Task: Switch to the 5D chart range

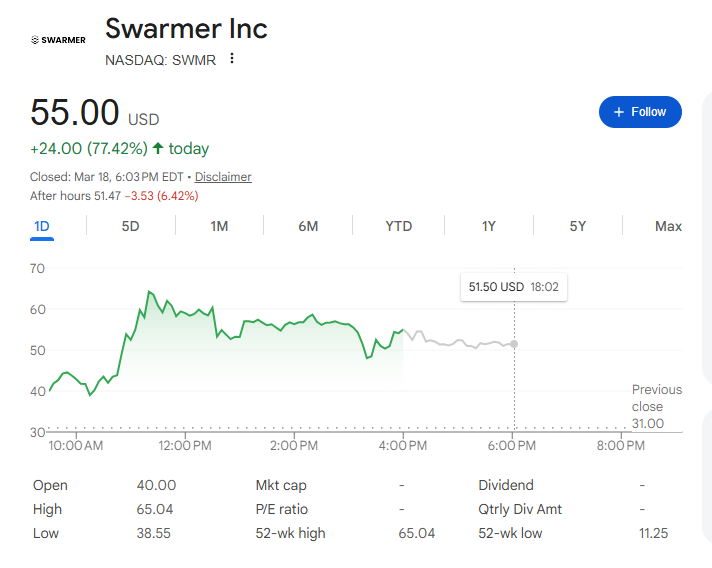Action: (130, 226)
